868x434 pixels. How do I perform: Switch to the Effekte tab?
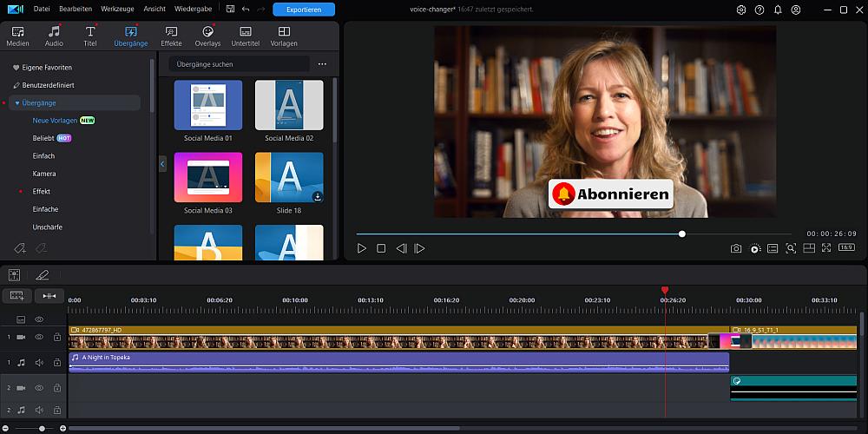tap(171, 36)
